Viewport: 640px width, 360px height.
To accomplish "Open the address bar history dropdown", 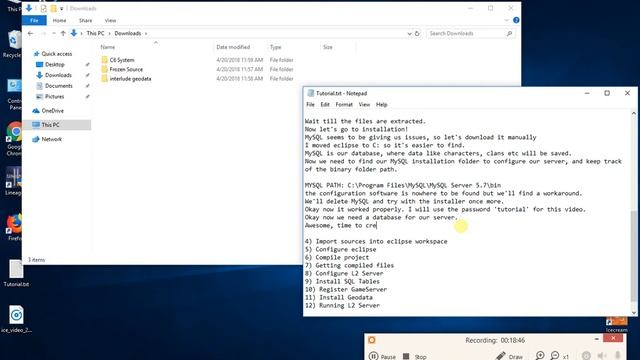I will (409, 33).
